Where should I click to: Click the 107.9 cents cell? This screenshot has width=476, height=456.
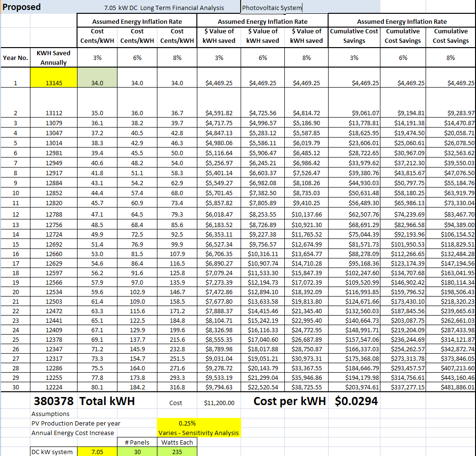coord(177,254)
